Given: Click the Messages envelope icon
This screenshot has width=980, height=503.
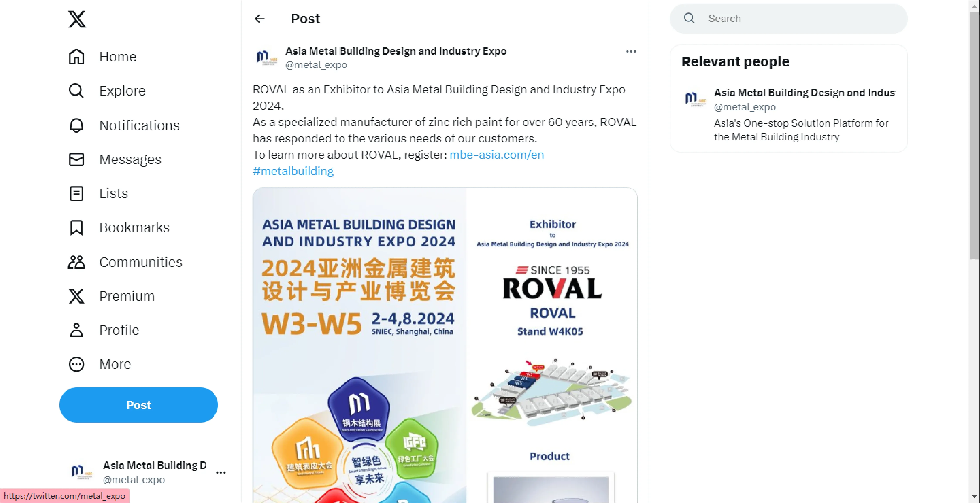Looking at the screenshot, I should click(x=76, y=159).
